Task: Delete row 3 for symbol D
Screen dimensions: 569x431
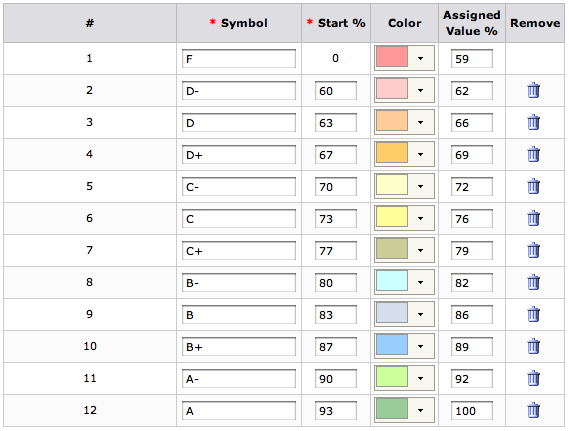Action: click(533, 122)
